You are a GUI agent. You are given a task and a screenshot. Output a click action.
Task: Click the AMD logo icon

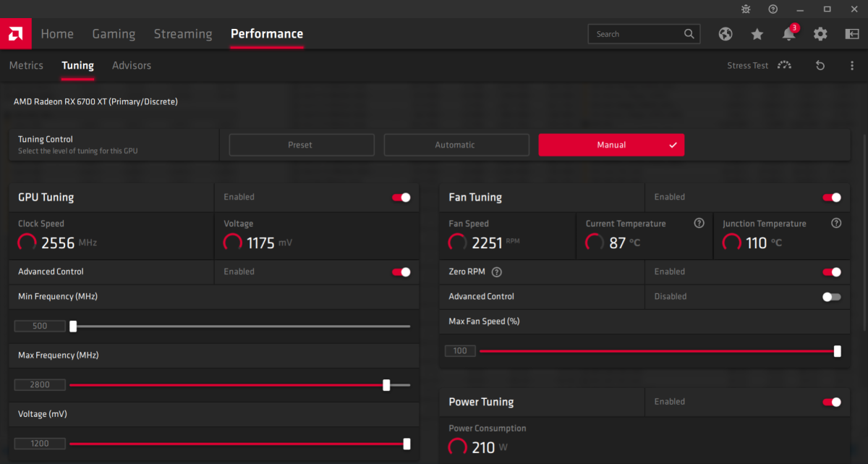coord(15,34)
